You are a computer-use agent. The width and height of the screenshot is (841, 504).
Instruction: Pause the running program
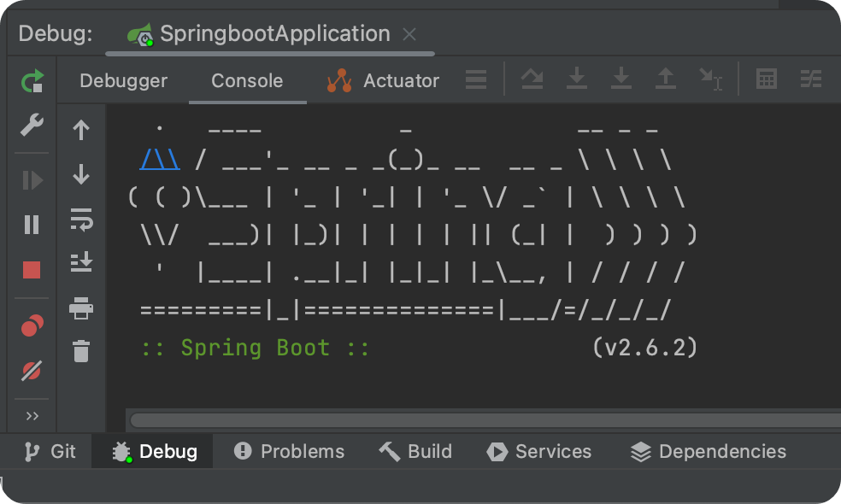tap(32, 225)
